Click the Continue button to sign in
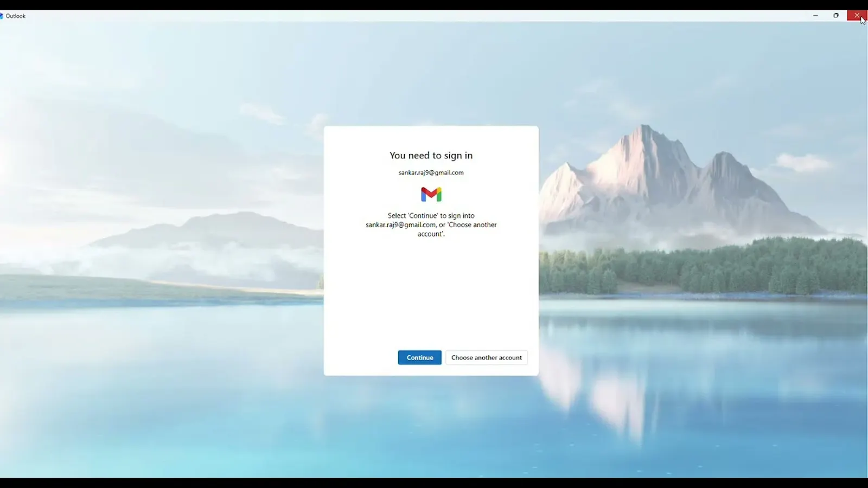The height and width of the screenshot is (488, 868). click(x=419, y=357)
